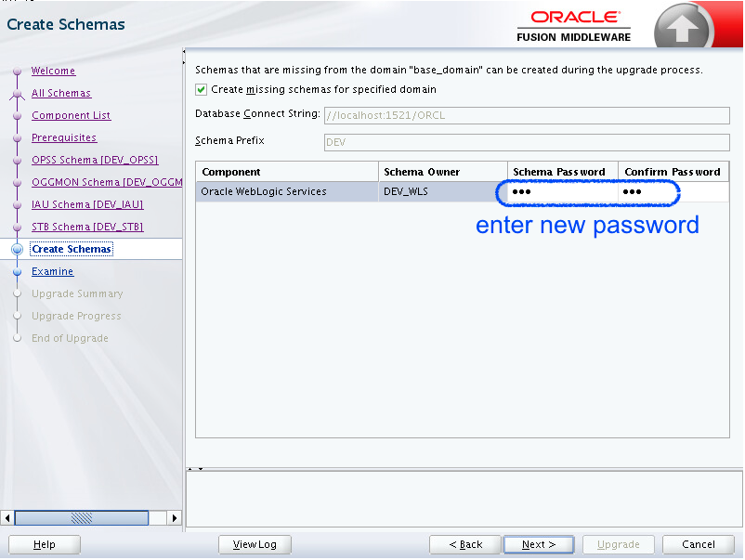
Task: Click the disabled Upgrade button
Action: 618,544
